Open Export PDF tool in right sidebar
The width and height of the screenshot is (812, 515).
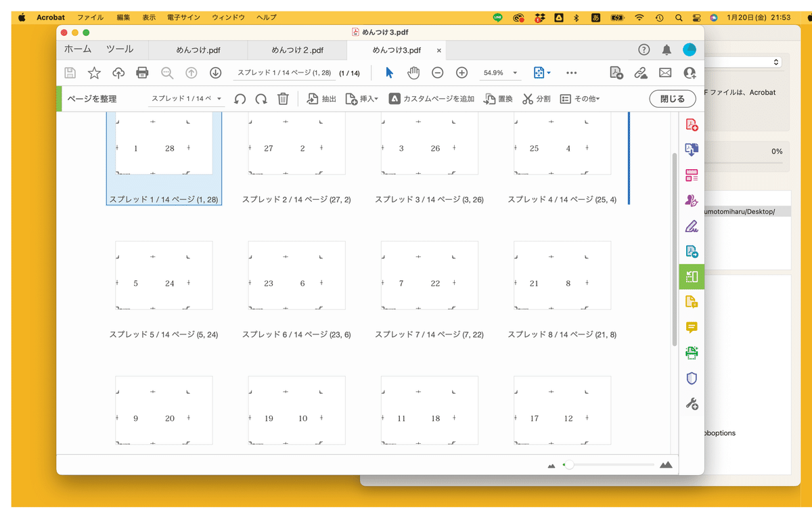692,150
